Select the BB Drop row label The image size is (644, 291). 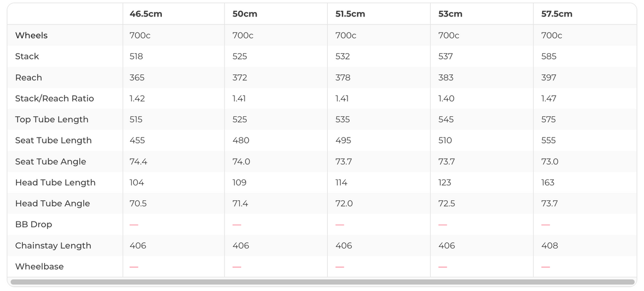pos(33,225)
